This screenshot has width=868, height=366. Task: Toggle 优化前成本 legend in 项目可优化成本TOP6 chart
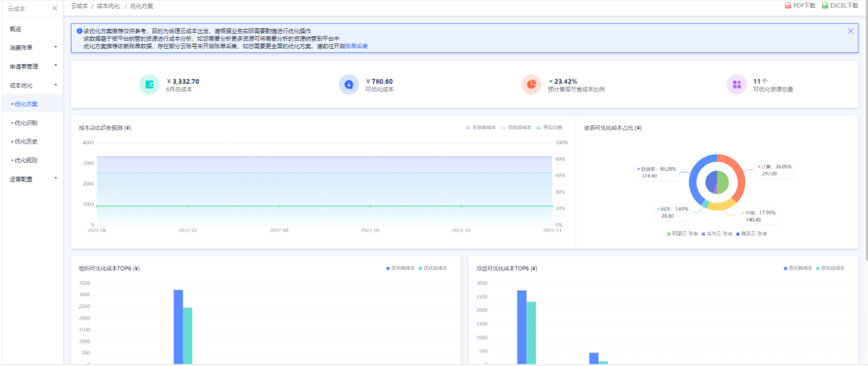(x=798, y=268)
